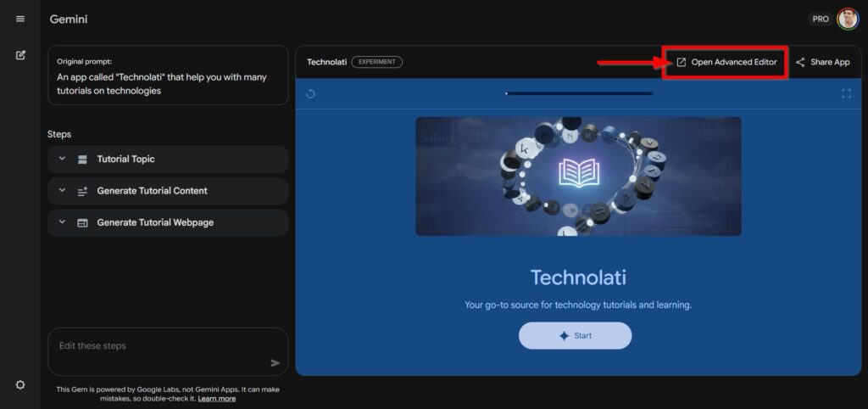The height and width of the screenshot is (409, 868).
Task: Start a new chat with compose icon
Action: (20, 55)
